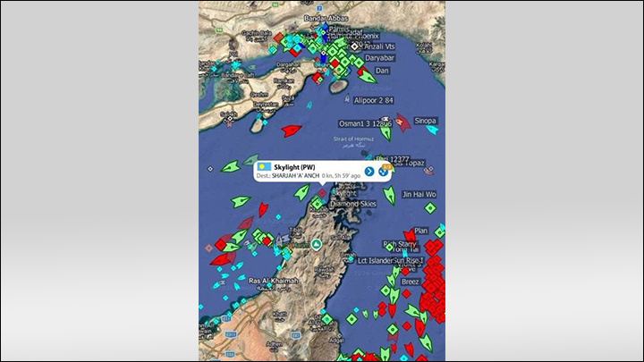
Task: Select the Diamond Skies vessel label
Action: point(353,204)
